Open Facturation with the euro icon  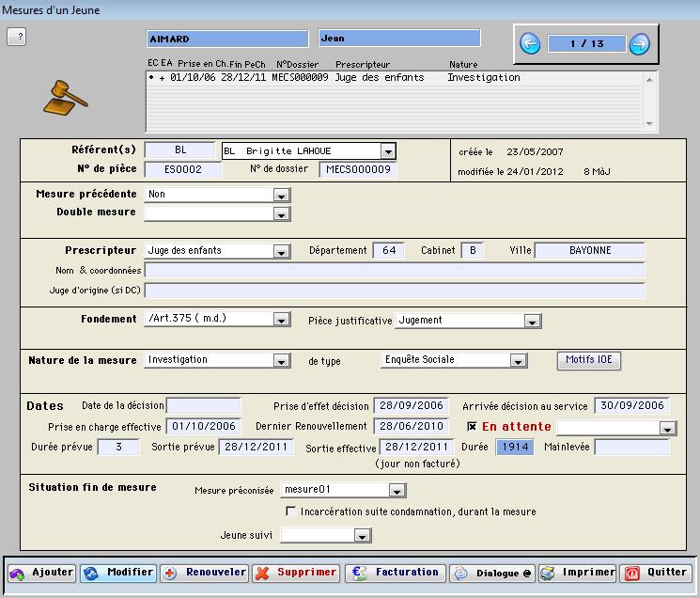[395, 573]
